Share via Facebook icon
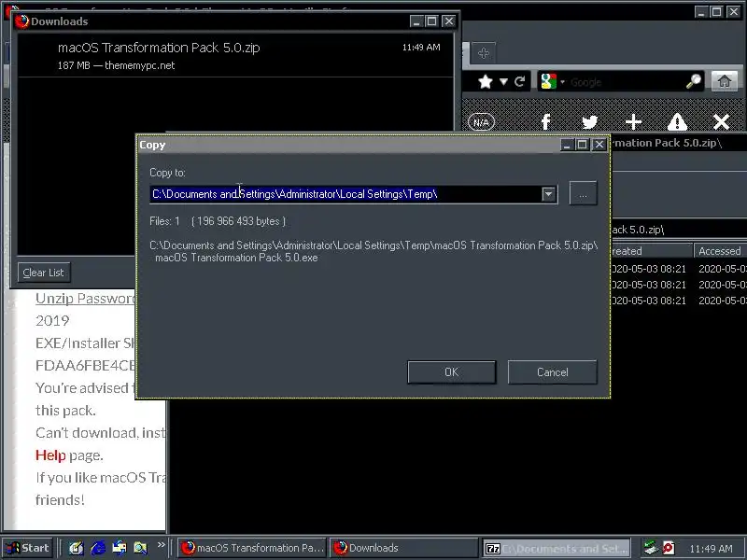This screenshot has height=560, width=747. (x=546, y=122)
